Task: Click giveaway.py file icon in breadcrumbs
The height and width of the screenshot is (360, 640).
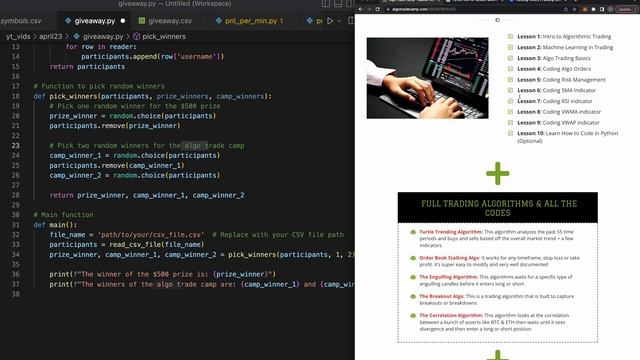Action: point(76,36)
